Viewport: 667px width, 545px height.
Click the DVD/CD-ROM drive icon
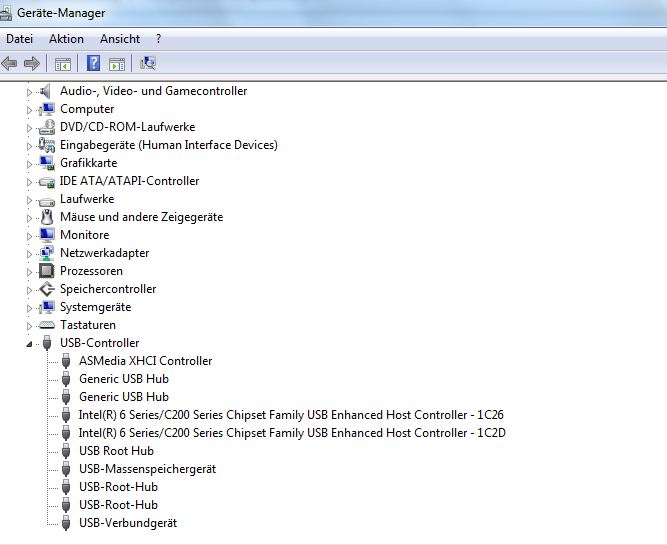pos(47,127)
